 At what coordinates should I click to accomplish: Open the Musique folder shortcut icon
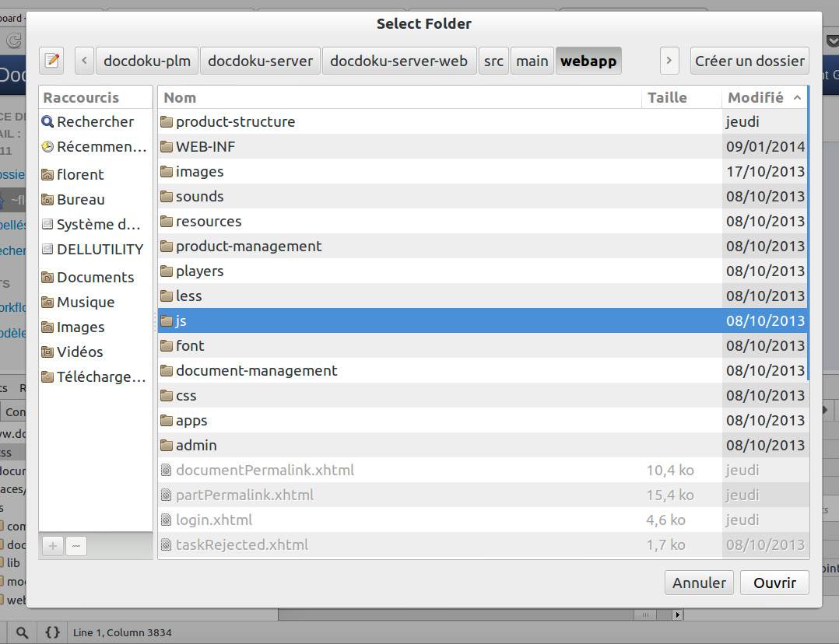pyautogui.click(x=47, y=303)
